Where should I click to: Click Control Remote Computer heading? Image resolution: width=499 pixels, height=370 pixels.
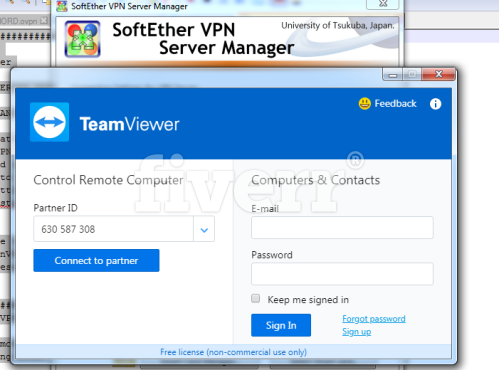[x=108, y=180]
